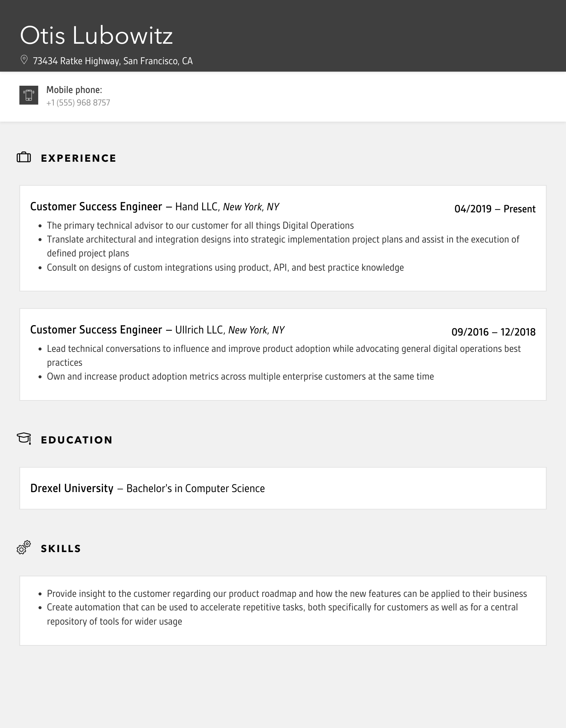Click the gears icon beside Skills

click(x=24, y=547)
